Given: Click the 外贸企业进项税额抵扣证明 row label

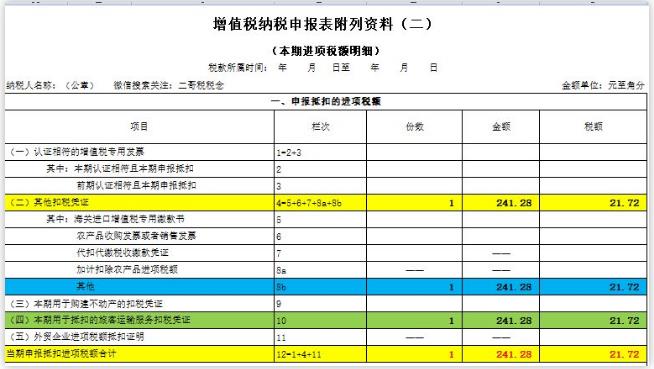Looking at the screenshot, I should (139, 337).
